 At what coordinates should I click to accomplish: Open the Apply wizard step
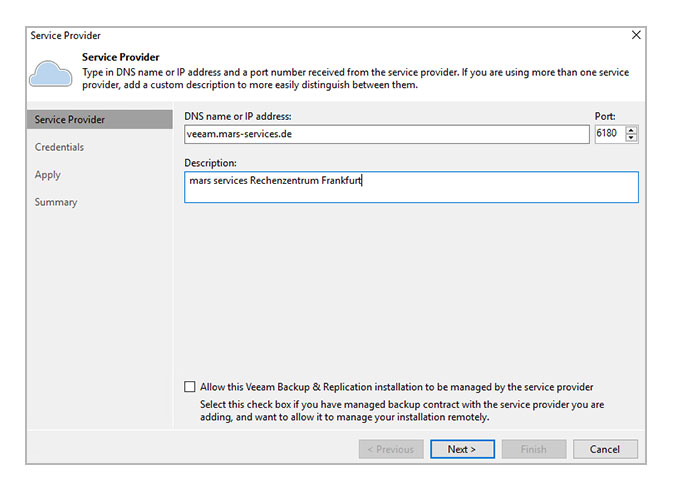[48, 175]
